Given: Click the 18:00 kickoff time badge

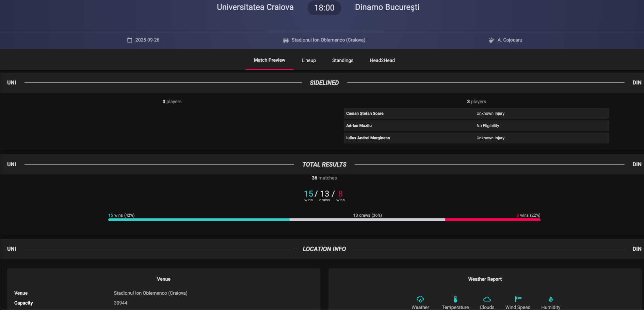Looking at the screenshot, I should point(324,7).
